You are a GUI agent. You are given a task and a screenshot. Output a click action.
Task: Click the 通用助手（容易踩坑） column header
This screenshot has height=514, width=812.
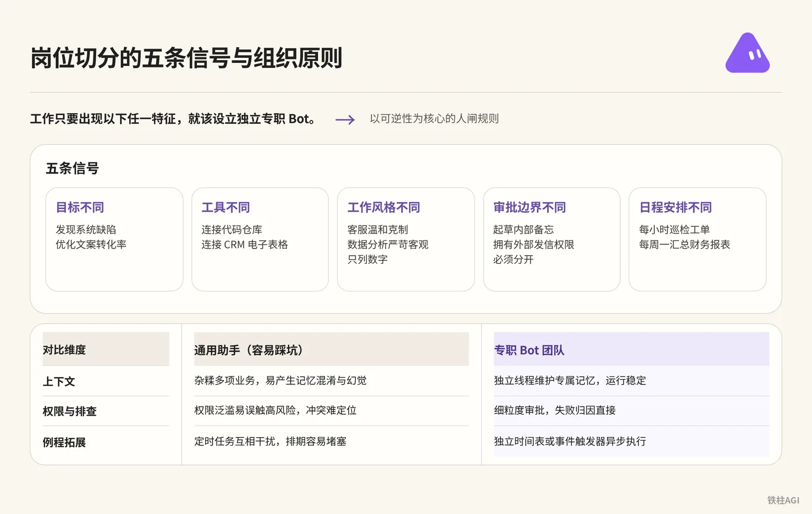[x=331, y=349]
